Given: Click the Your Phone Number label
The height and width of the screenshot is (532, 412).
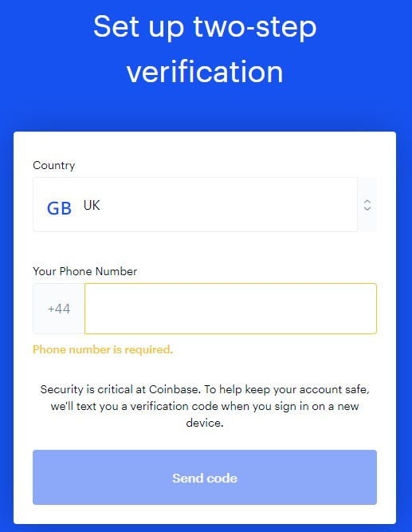Looking at the screenshot, I should point(84,271).
